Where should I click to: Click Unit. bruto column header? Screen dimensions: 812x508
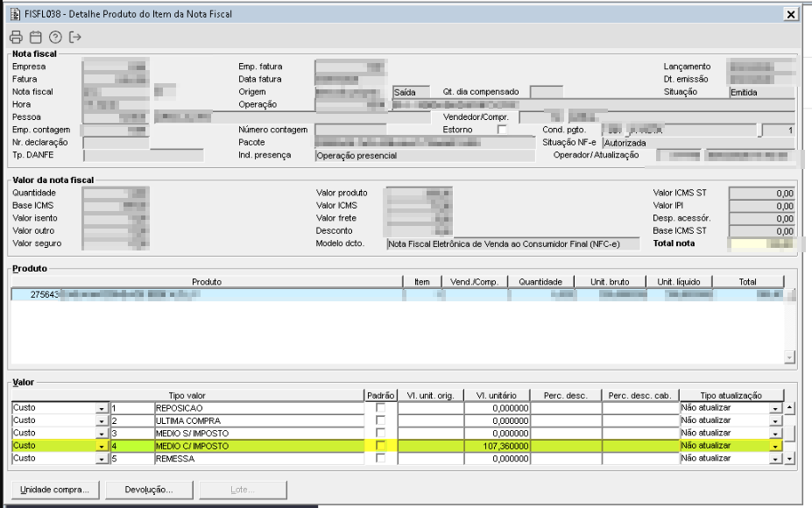click(610, 282)
